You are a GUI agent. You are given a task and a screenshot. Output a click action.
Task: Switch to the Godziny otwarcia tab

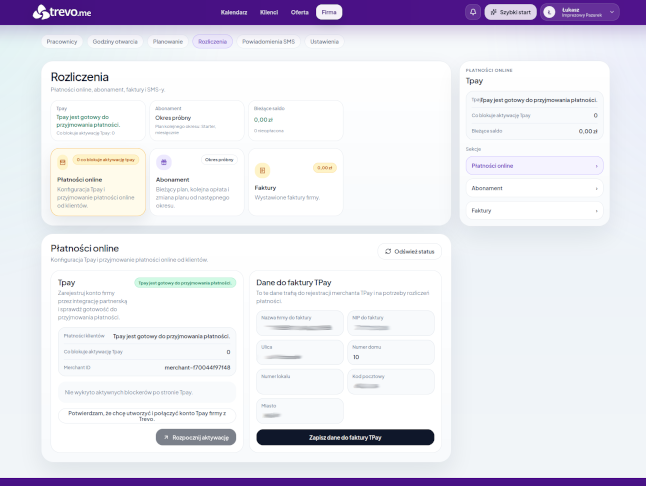coord(115,42)
